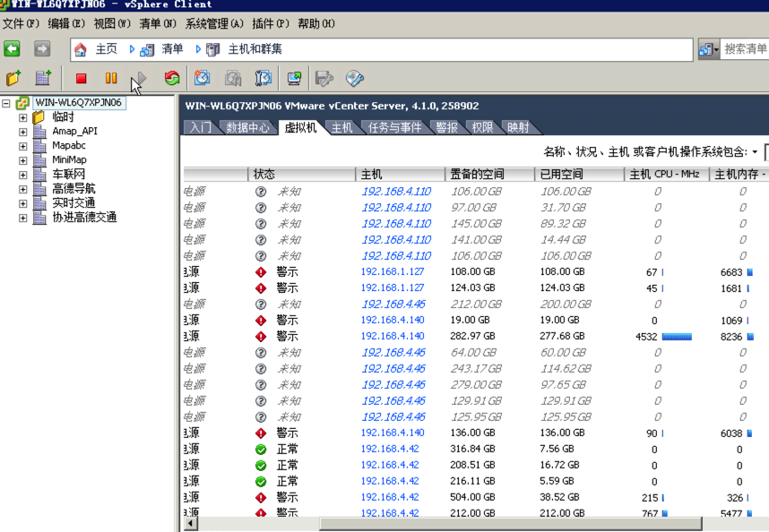Image resolution: width=769 pixels, height=532 pixels.
Task: Switch to the 数据中心 tab
Action: 247,128
